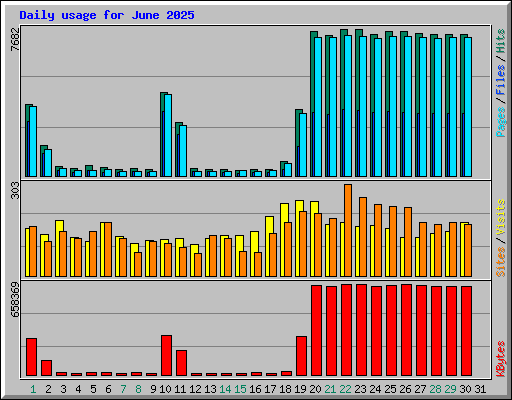
Task: Select day label '16' on the axis
Action: (255, 389)
